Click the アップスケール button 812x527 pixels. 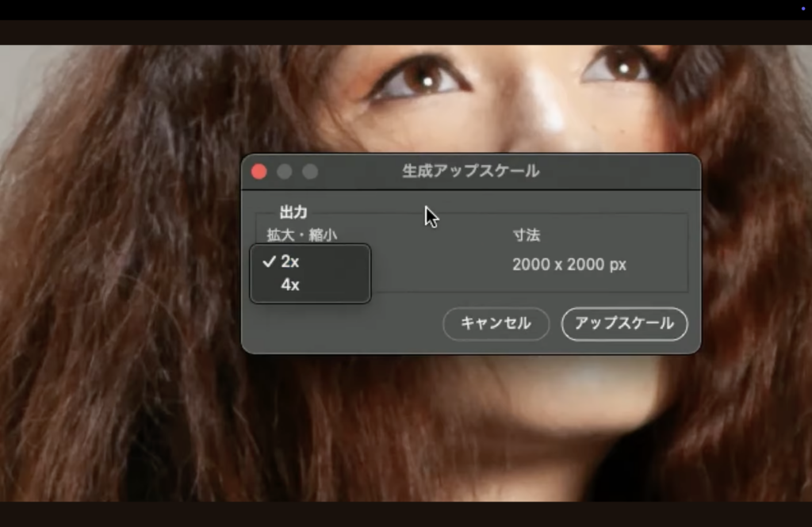point(624,324)
